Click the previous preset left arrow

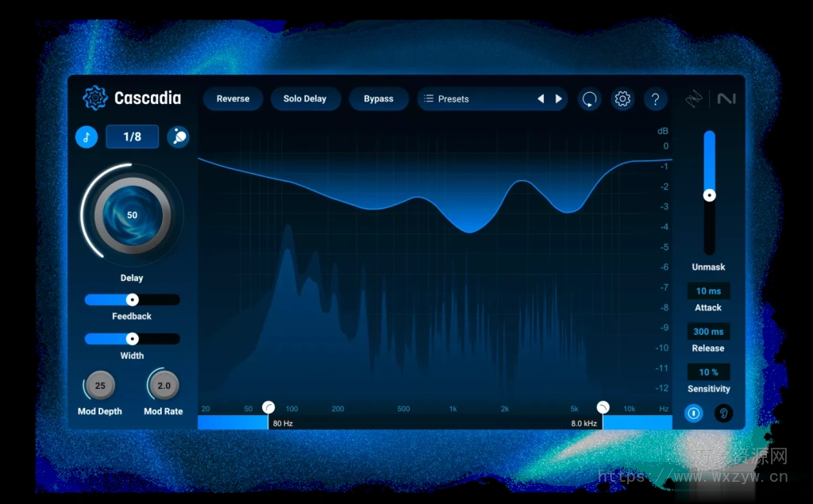pos(541,98)
